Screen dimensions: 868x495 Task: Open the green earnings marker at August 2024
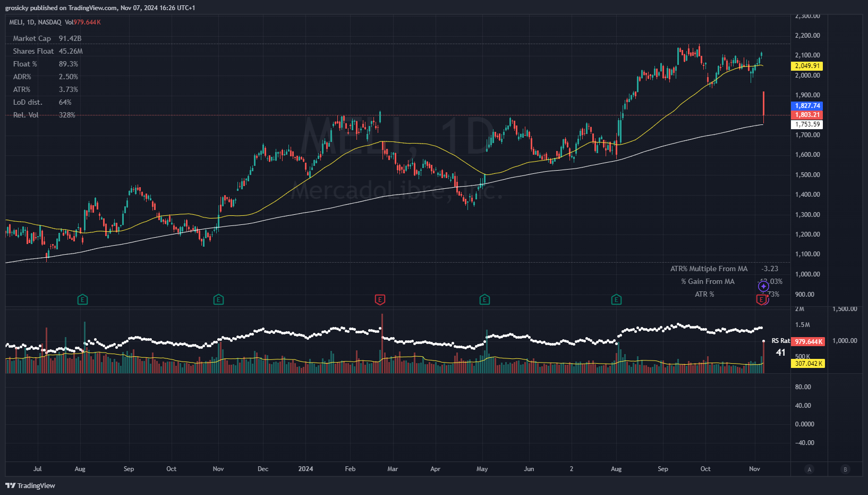616,300
